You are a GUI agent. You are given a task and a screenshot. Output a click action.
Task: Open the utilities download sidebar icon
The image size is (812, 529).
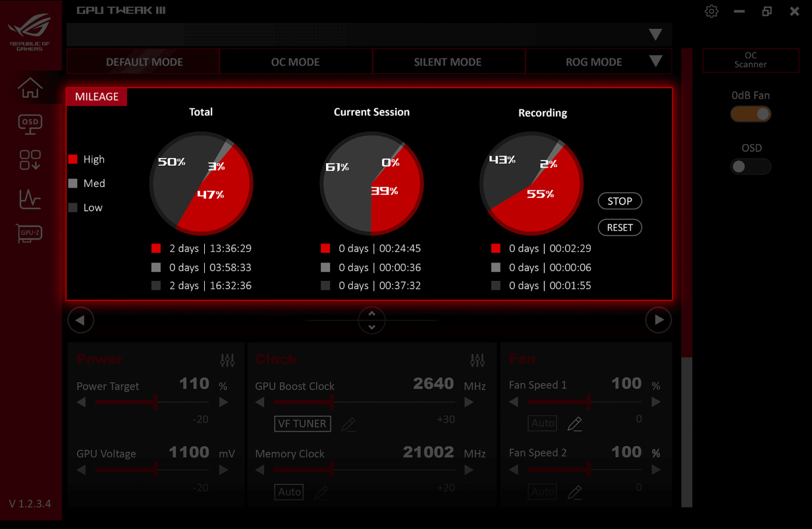tap(30, 160)
